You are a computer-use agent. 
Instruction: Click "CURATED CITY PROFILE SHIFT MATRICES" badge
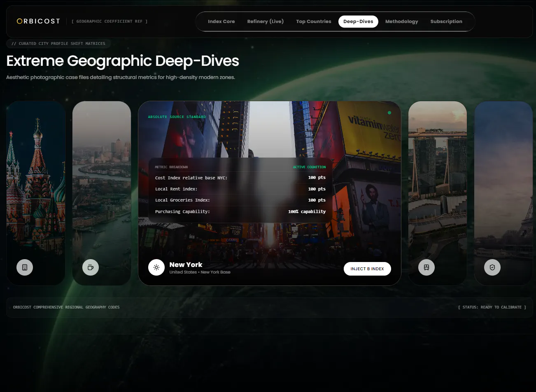pos(58,44)
